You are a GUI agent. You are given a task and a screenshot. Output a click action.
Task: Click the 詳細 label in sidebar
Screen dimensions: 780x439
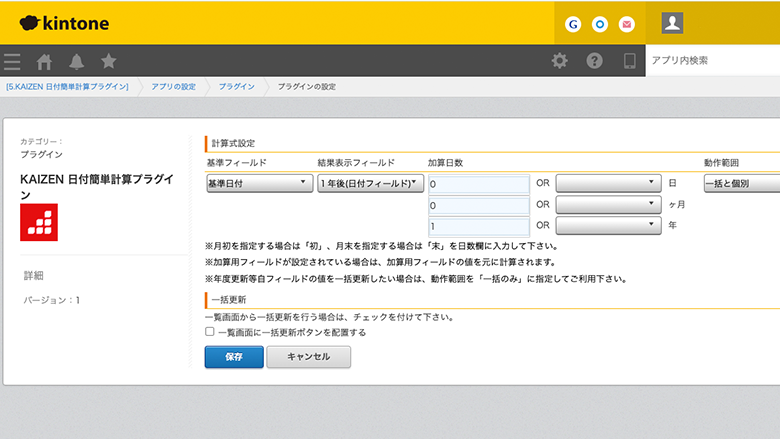pyautogui.click(x=34, y=275)
